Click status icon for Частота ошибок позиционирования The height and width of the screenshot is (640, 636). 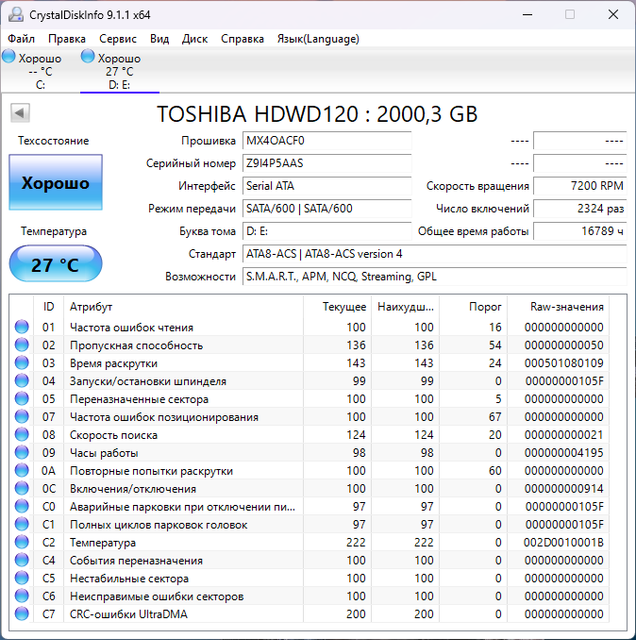click(22, 417)
